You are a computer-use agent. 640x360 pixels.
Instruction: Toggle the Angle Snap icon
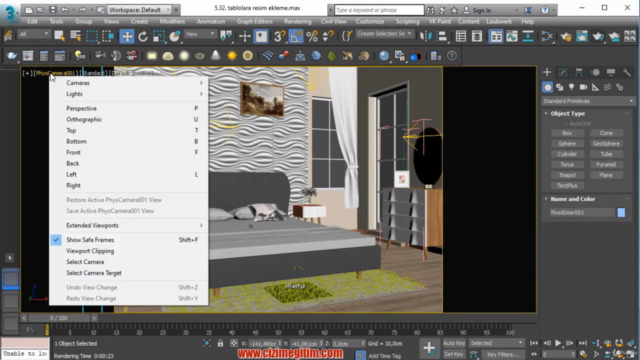296,36
